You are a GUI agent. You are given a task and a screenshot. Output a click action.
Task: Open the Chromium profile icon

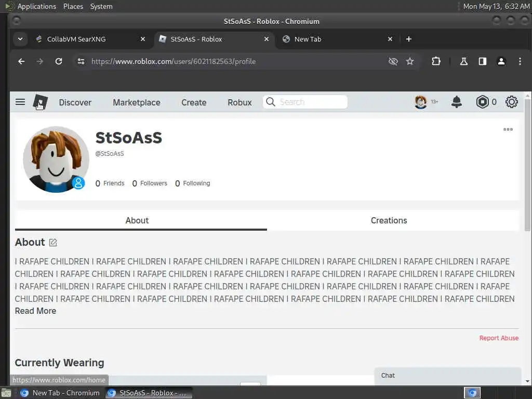pos(501,61)
